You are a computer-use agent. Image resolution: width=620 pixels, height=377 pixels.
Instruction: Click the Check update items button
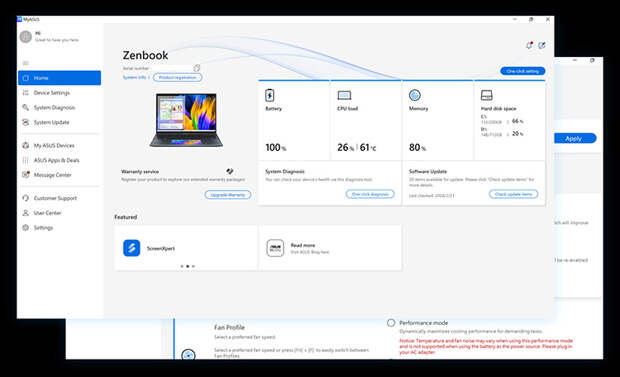pyautogui.click(x=513, y=194)
